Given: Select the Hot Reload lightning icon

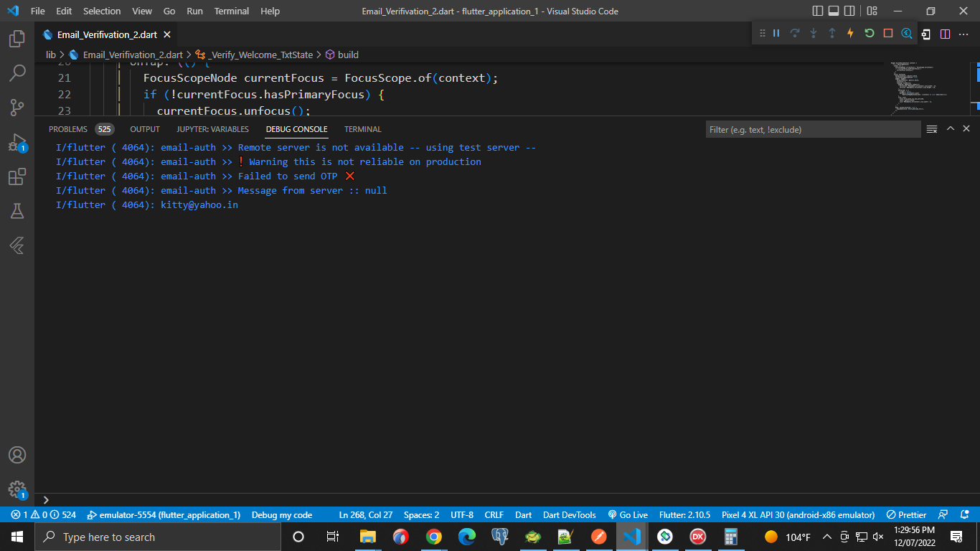Looking at the screenshot, I should pyautogui.click(x=850, y=33).
